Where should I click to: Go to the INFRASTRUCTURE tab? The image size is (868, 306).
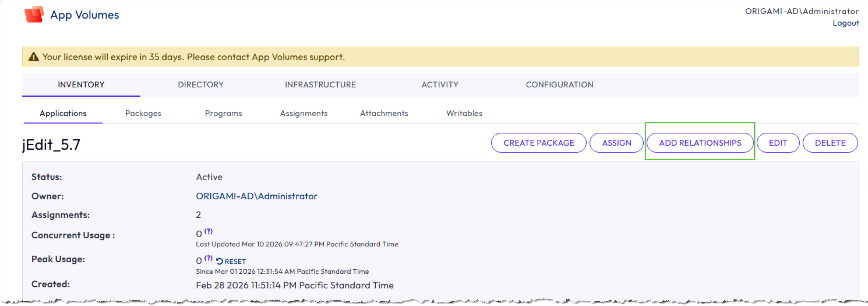[320, 85]
